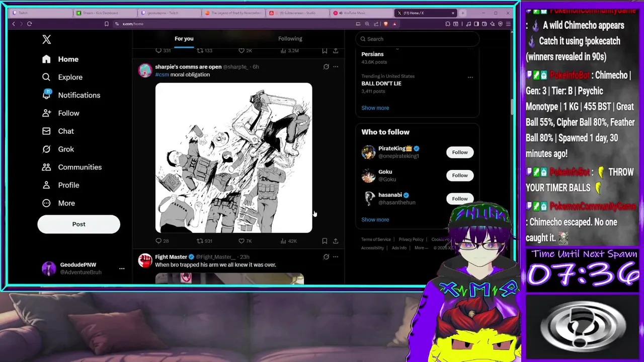Open the Persians trending topic

pos(372,54)
